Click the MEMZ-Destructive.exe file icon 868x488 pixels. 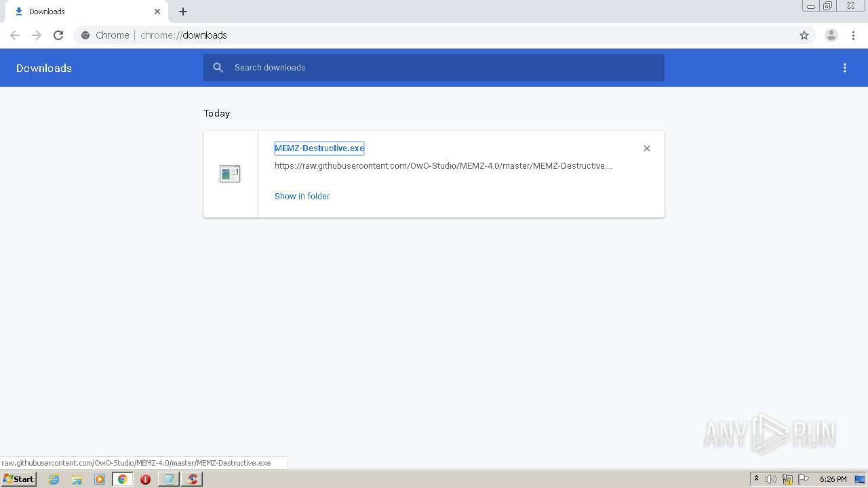click(x=230, y=174)
